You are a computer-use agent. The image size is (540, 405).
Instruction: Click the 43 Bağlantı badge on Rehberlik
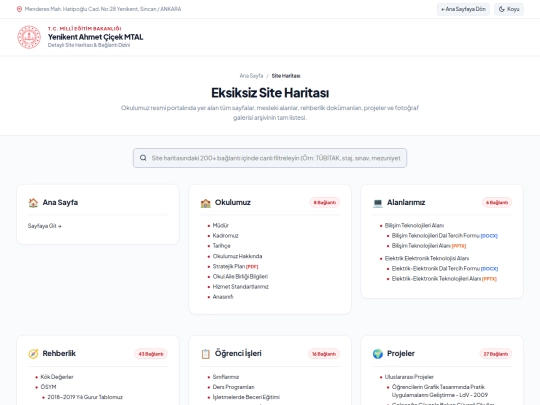pos(151,354)
